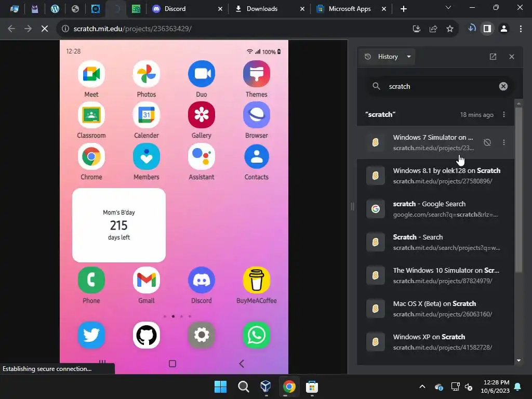Share this page icon in address bar
This screenshot has height=399, width=532.
tap(433, 29)
